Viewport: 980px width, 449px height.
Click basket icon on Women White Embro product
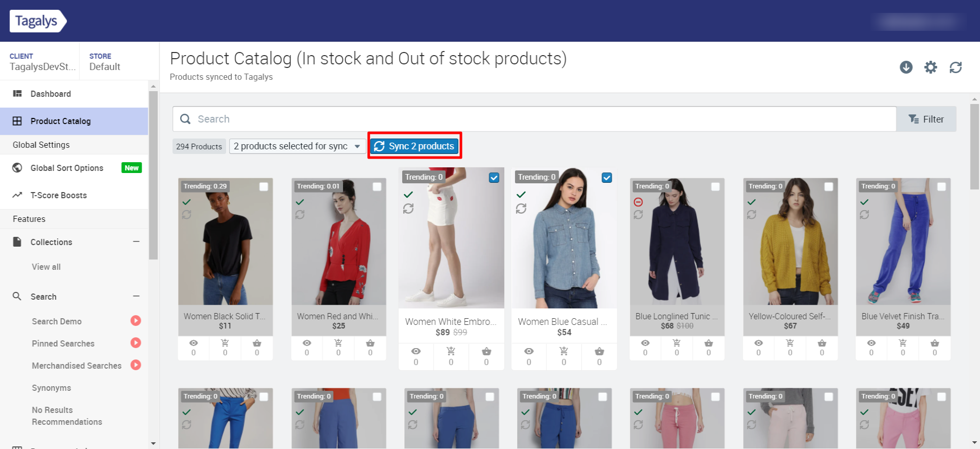486,351
